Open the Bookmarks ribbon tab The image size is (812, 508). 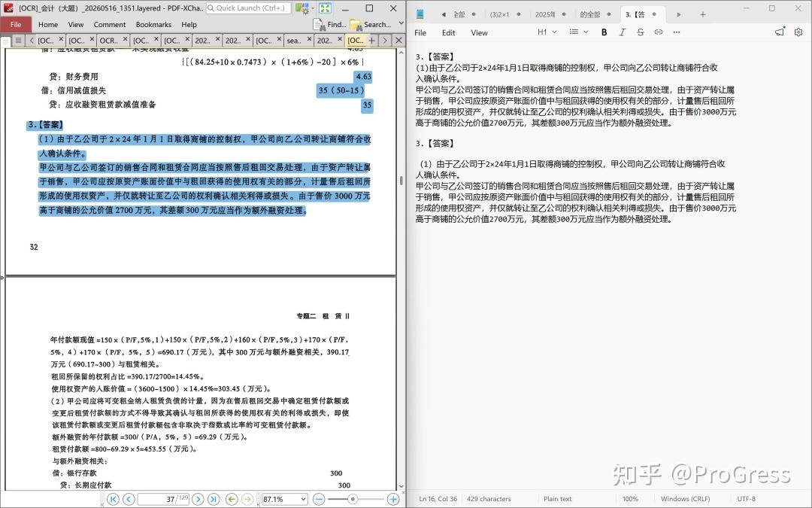pyautogui.click(x=153, y=24)
